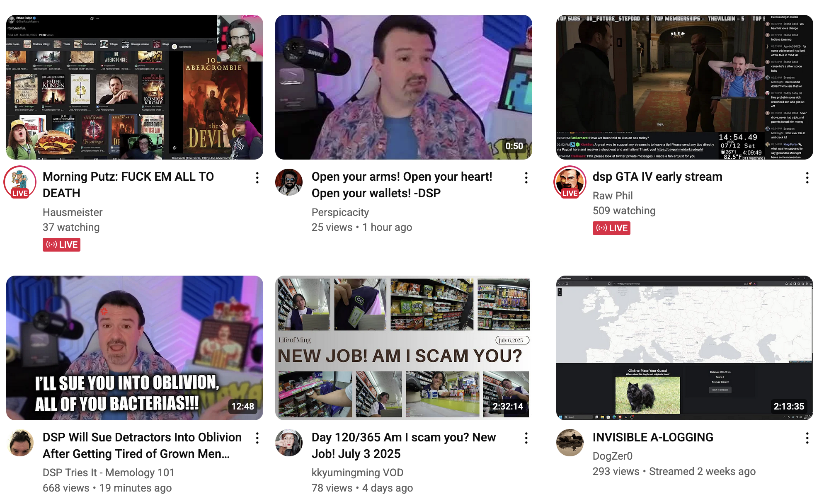Open more options for INVISIBLE A-LOGGING video
The height and width of the screenshot is (504, 824).
pyautogui.click(x=807, y=438)
